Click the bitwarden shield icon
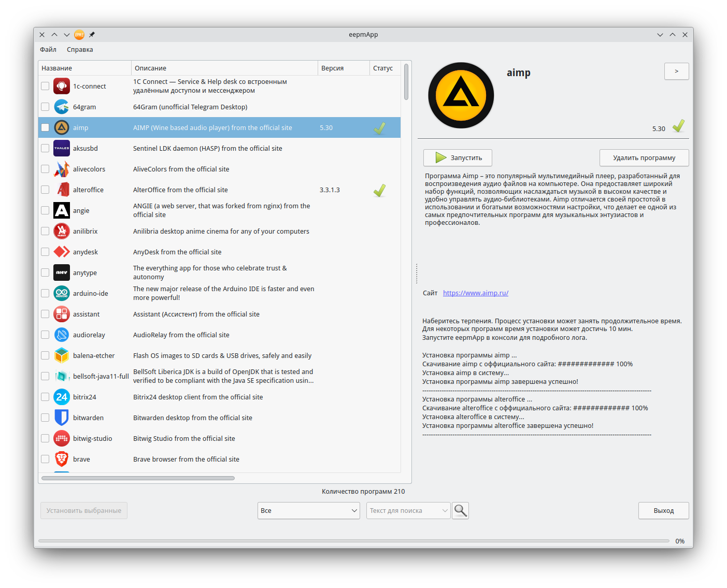 pos(62,418)
